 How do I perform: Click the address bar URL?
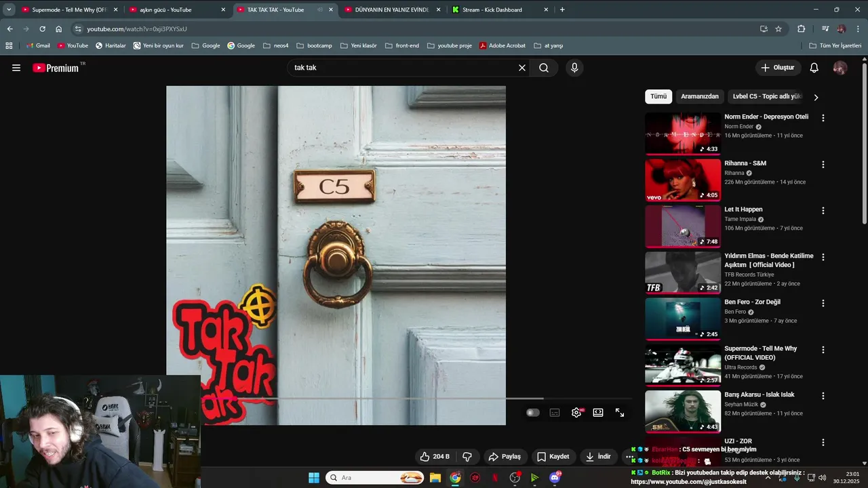(x=137, y=29)
